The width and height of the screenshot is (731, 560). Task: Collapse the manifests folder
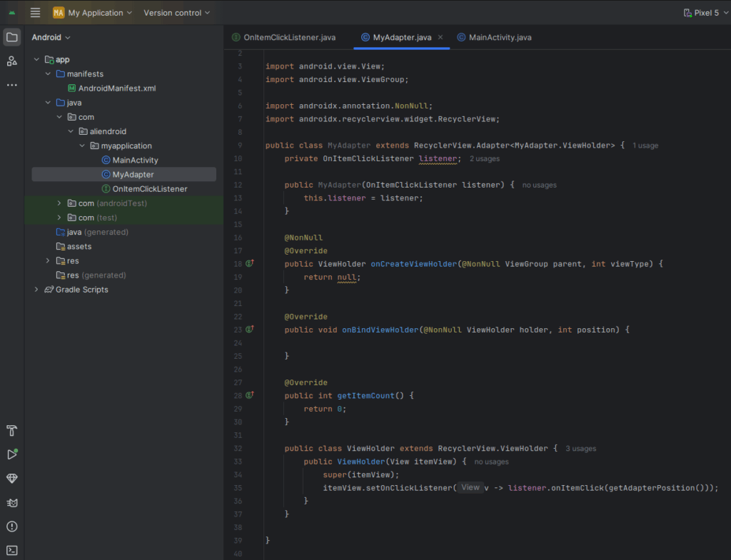pyautogui.click(x=48, y=73)
